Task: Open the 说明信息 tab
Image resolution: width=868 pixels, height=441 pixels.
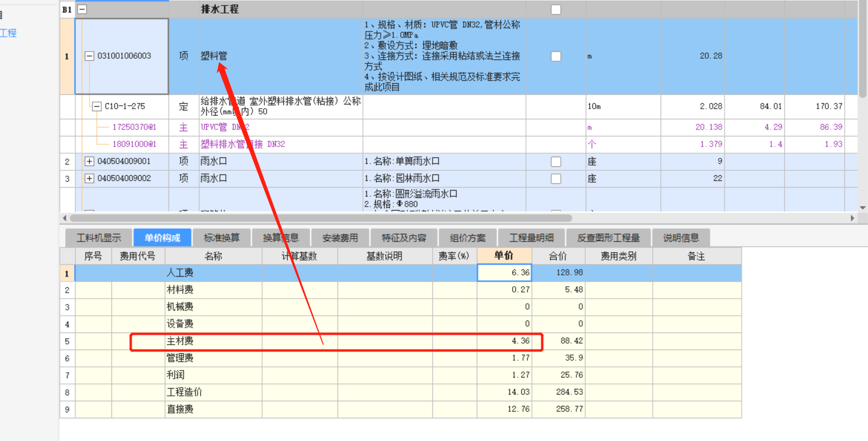Action: point(681,237)
